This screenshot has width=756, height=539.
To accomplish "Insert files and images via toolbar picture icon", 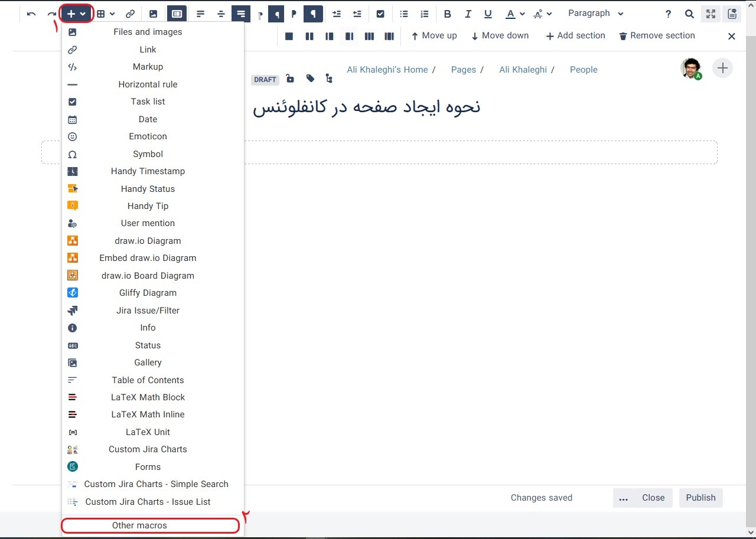I will pyautogui.click(x=153, y=14).
